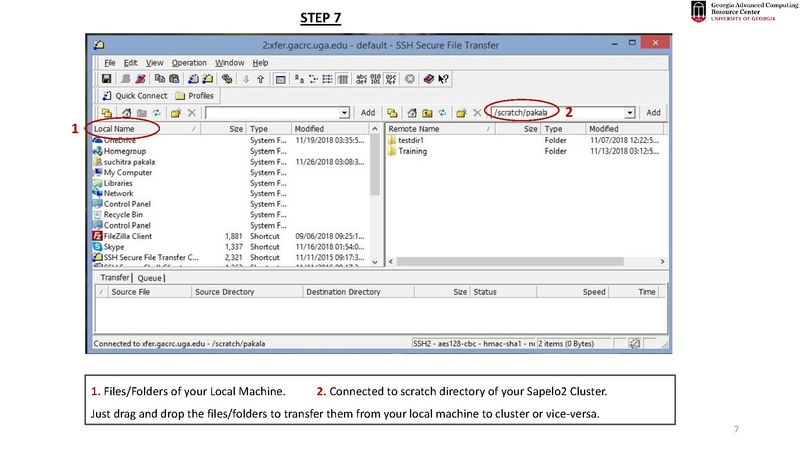Select Homegroup in the local list
800x450 pixels.
coord(124,151)
